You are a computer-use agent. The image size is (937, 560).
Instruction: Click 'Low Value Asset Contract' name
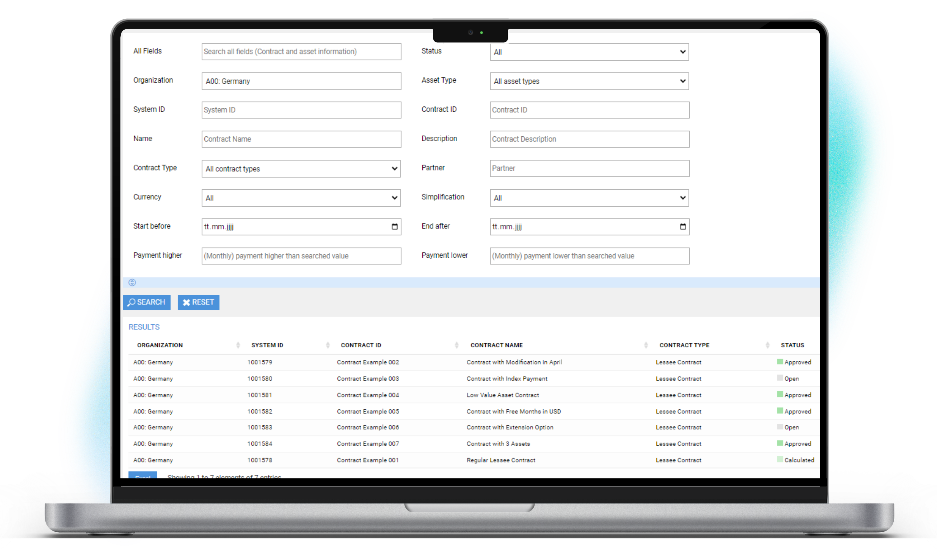(x=503, y=395)
